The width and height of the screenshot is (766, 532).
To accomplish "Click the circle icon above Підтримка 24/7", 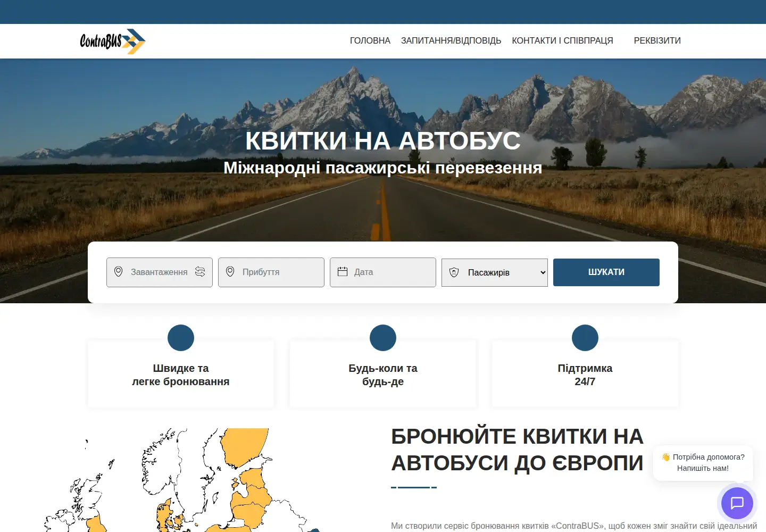I will (x=585, y=338).
